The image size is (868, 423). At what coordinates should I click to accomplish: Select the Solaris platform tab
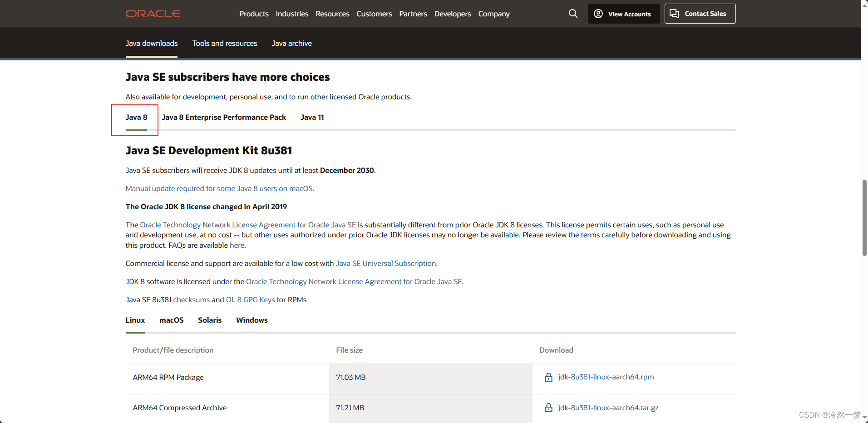click(210, 320)
